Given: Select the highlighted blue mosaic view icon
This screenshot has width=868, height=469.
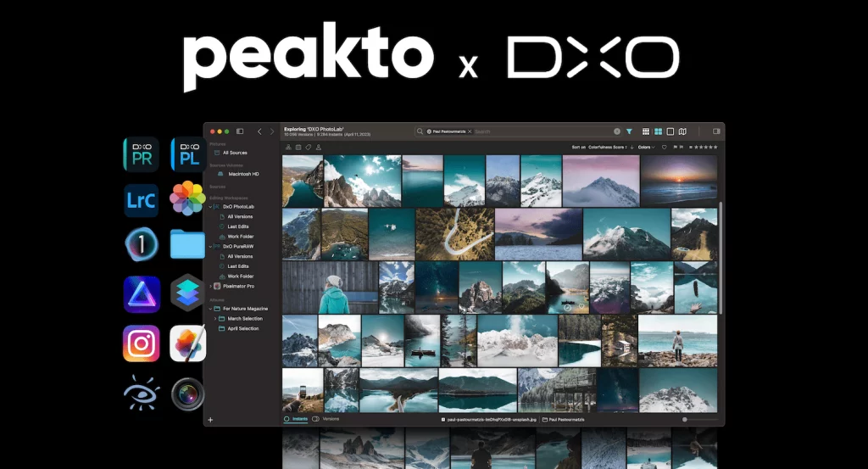Looking at the screenshot, I should tap(658, 131).
